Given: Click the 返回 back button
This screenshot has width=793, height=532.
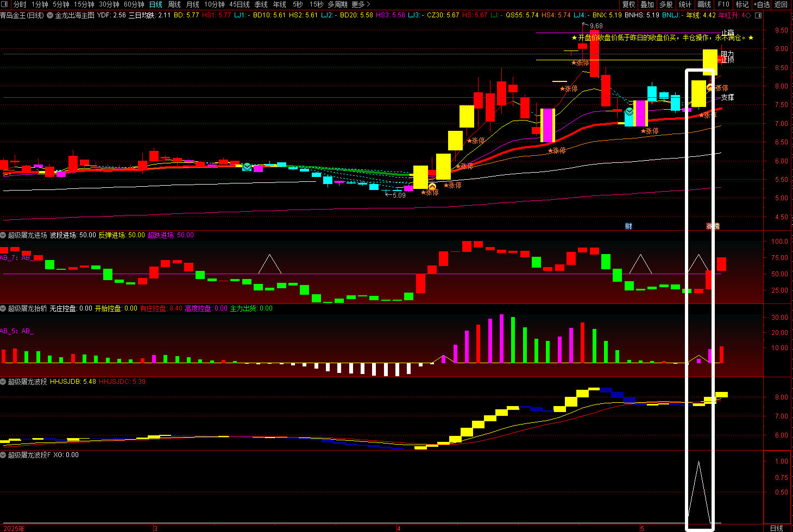Looking at the screenshot, I should coord(781,4).
